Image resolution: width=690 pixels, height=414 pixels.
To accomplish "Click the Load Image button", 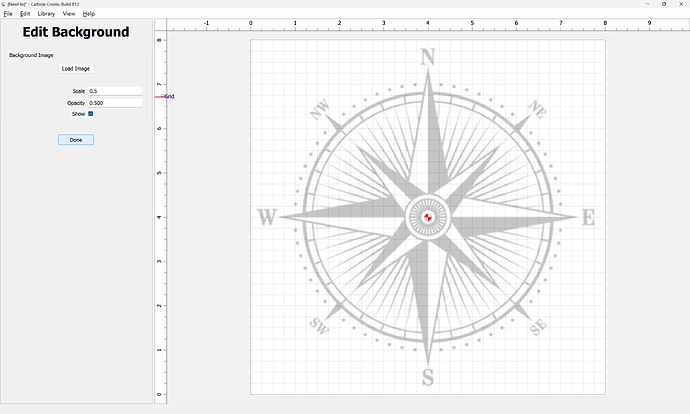I will [x=76, y=69].
